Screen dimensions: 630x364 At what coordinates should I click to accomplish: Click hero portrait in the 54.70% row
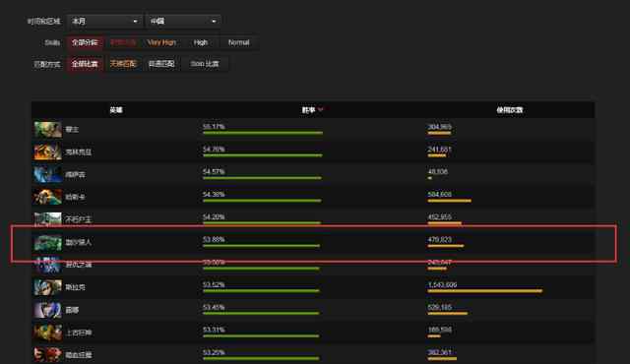pyautogui.click(x=48, y=152)
